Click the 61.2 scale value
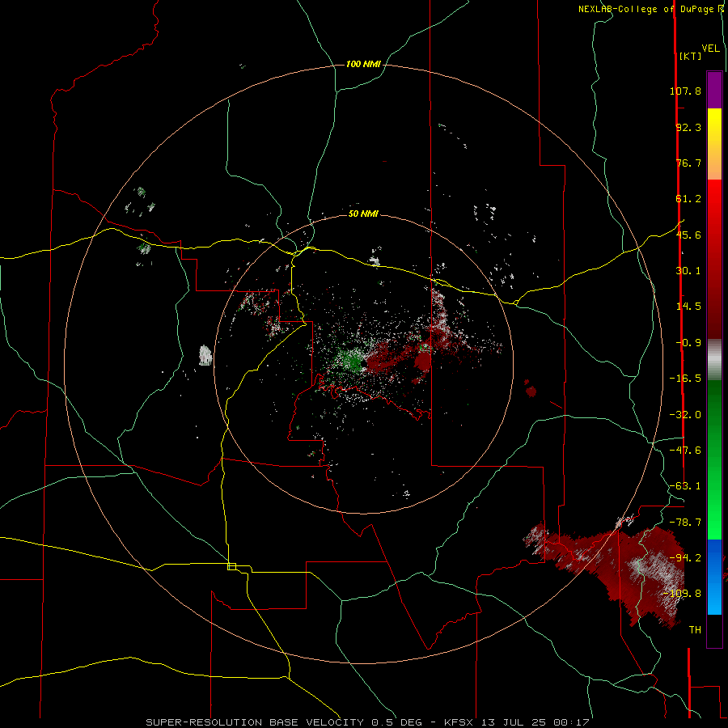 [x=688, y=199]
